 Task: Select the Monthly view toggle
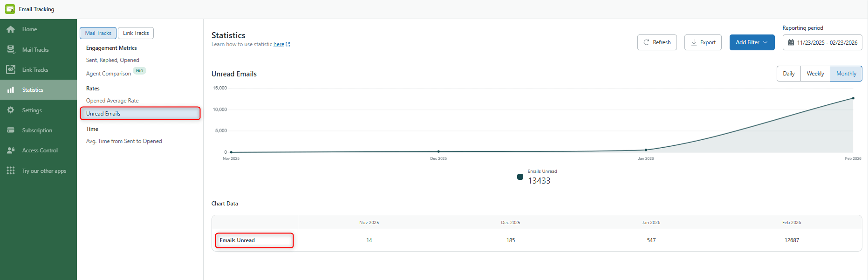(846, 74)
